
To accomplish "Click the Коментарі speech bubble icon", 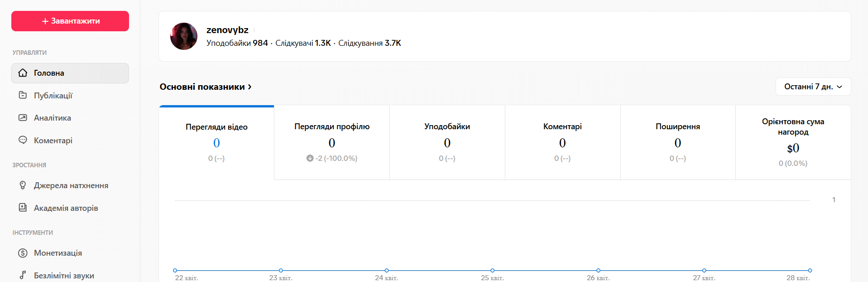I will 23,140.
